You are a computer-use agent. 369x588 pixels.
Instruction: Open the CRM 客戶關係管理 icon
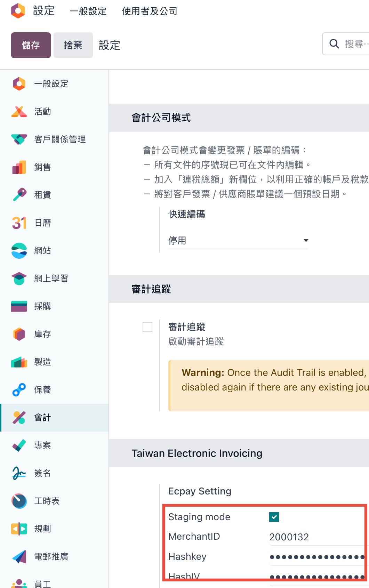point(19,139)
